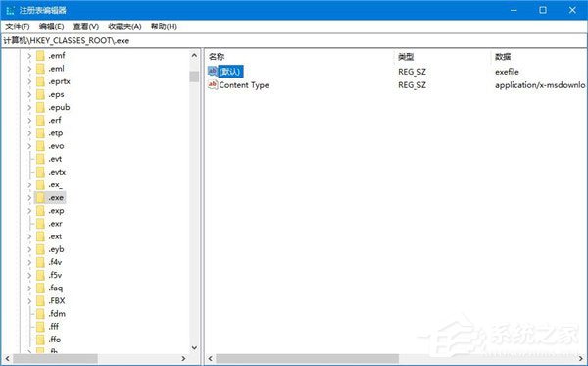The image size is (588, 366).
Task: Click the values pane scroll left arrow
Action: click(x=210, y=359)
